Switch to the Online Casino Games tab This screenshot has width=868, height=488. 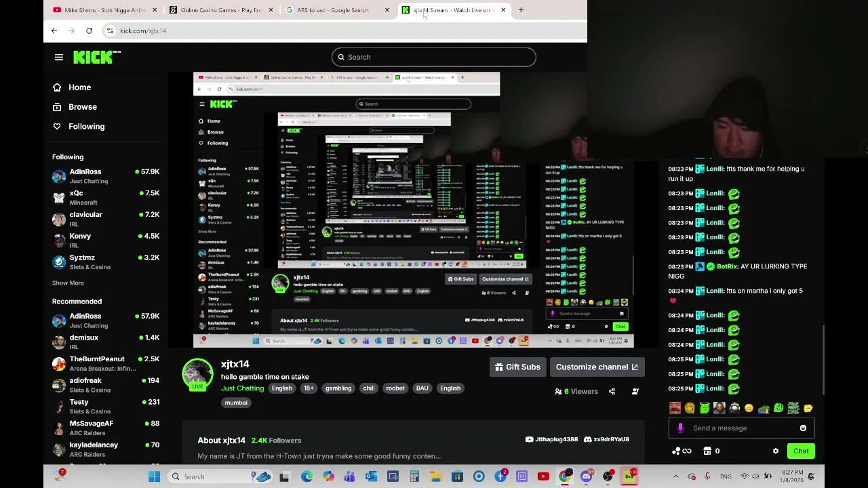click(x=222, y=10)
